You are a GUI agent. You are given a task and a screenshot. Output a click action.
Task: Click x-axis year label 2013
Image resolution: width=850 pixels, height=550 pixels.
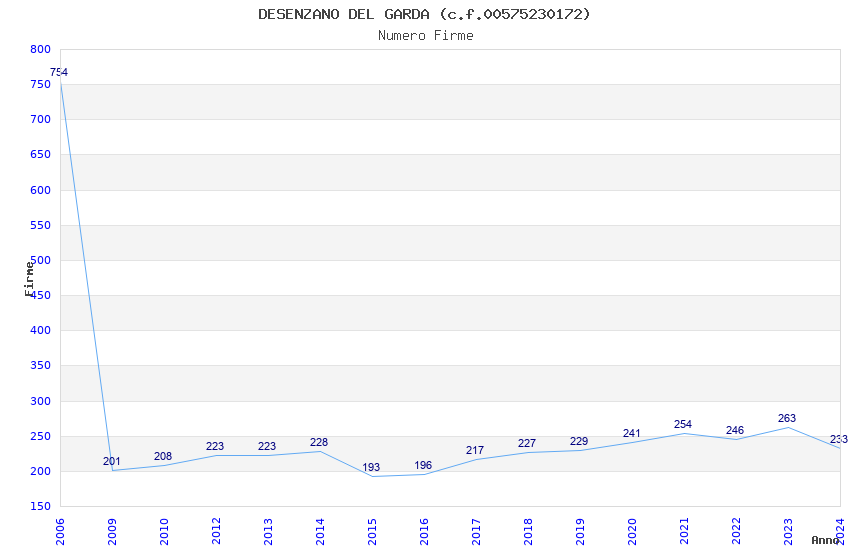click(268, 532)
